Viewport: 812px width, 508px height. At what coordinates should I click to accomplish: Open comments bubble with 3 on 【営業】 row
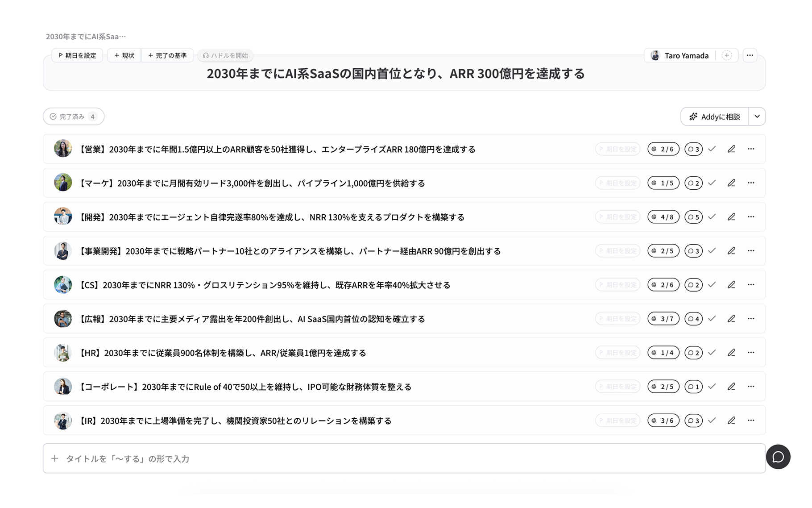point(693,149)
